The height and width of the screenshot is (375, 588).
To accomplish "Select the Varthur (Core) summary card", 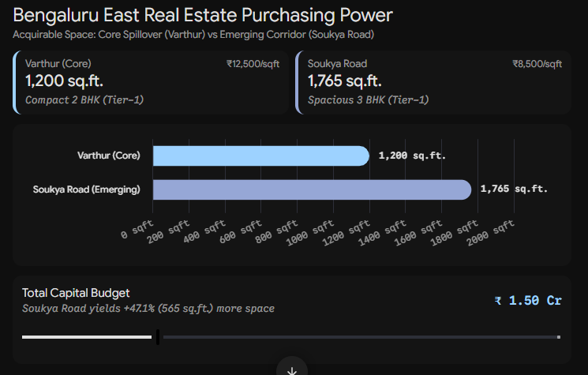I will [x=151, y=82].
